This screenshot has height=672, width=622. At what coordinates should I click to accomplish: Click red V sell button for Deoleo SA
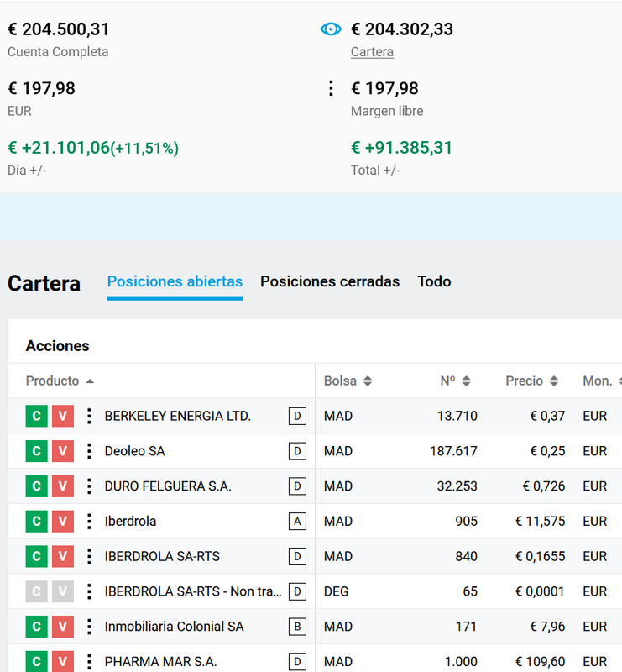(63, 451)
